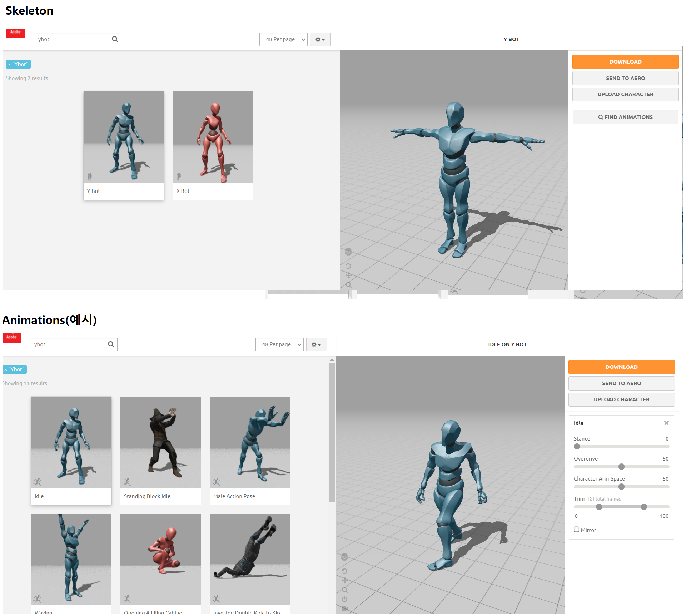Image resolution: width=686 pixels, height=616 pixels.
Task: Toggle skeleton skull icon in Idle viewer
Action: [344, 557]
